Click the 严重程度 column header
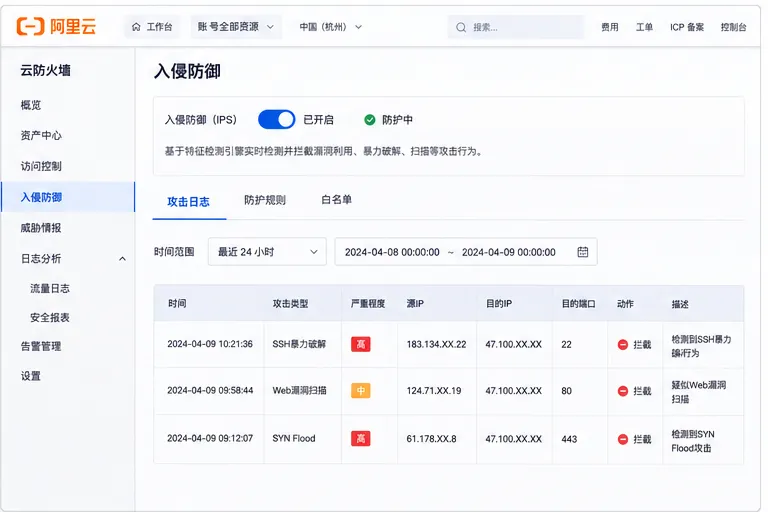 coord(368,304)
